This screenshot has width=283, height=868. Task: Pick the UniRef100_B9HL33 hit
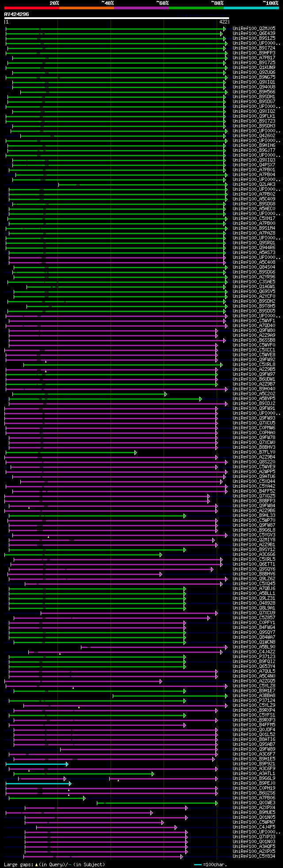(254, 515)
